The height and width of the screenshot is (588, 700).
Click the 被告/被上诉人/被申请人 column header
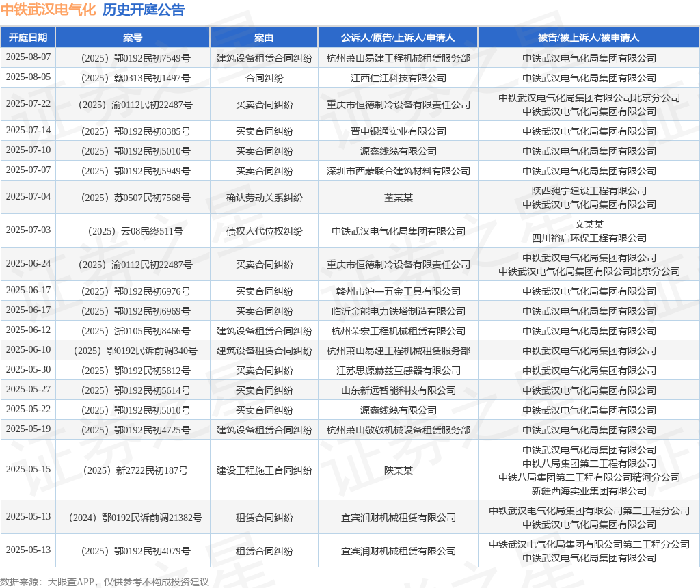(x=589, y=38)
